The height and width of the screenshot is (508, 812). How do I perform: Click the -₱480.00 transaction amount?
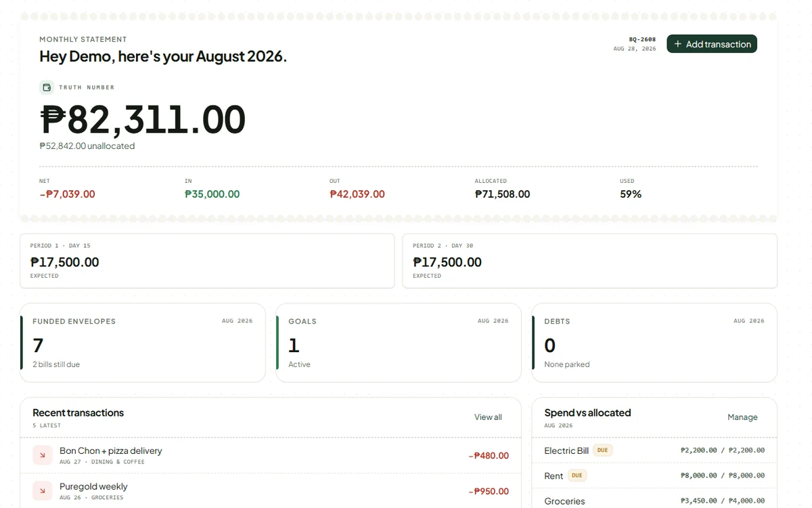(489, 456)
